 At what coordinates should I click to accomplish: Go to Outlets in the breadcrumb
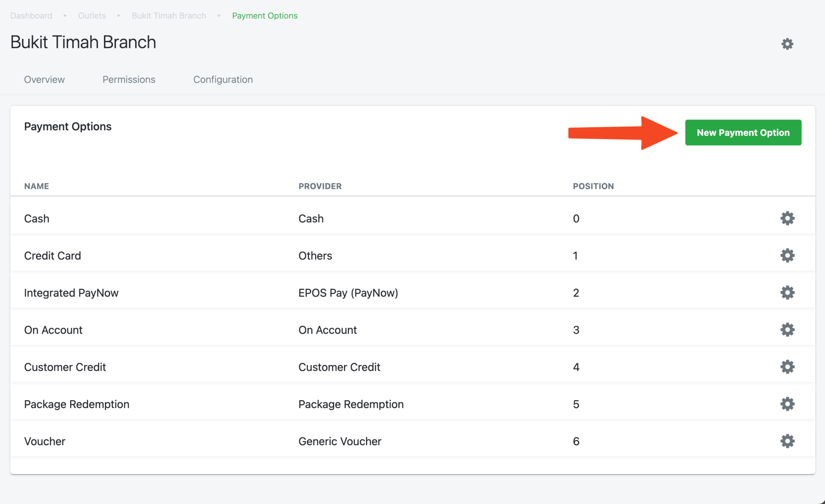pos(92,16)
